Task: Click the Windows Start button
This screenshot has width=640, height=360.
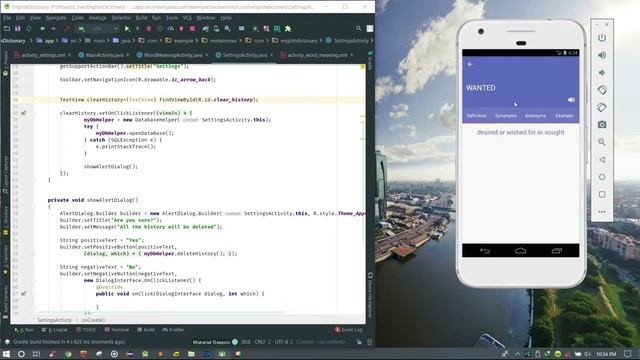Action: click(x=6, y=354)
